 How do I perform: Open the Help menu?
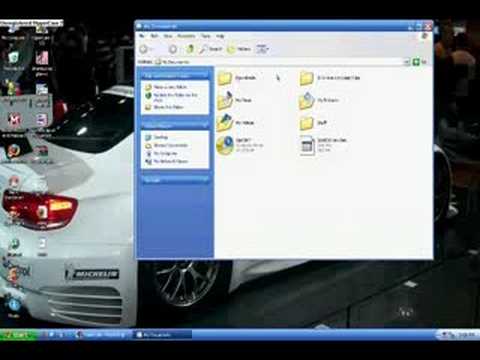click(x=220, y=36)
